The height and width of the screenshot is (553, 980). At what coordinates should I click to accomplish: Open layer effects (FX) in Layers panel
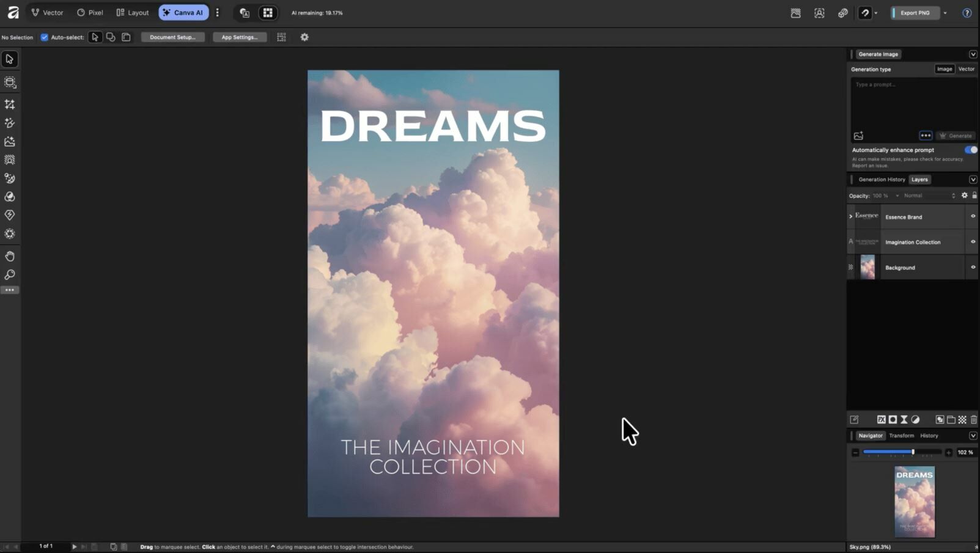coord(881,420)
